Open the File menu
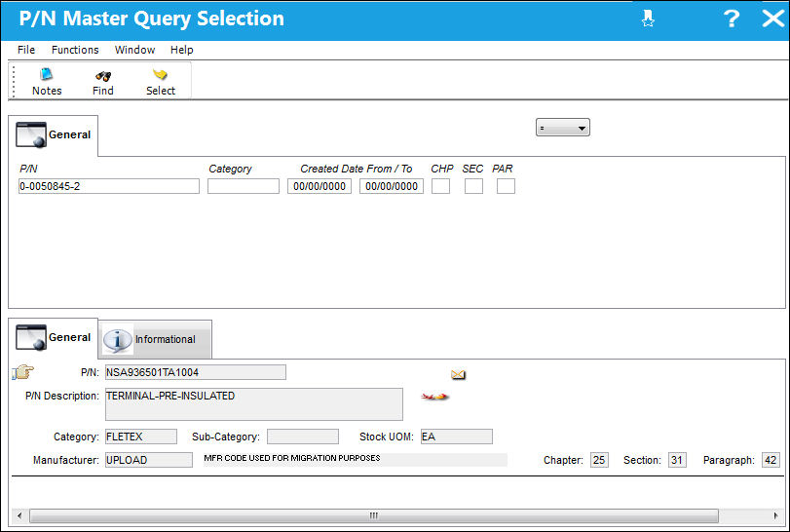The image size is (790, 532). pos(26,50)
